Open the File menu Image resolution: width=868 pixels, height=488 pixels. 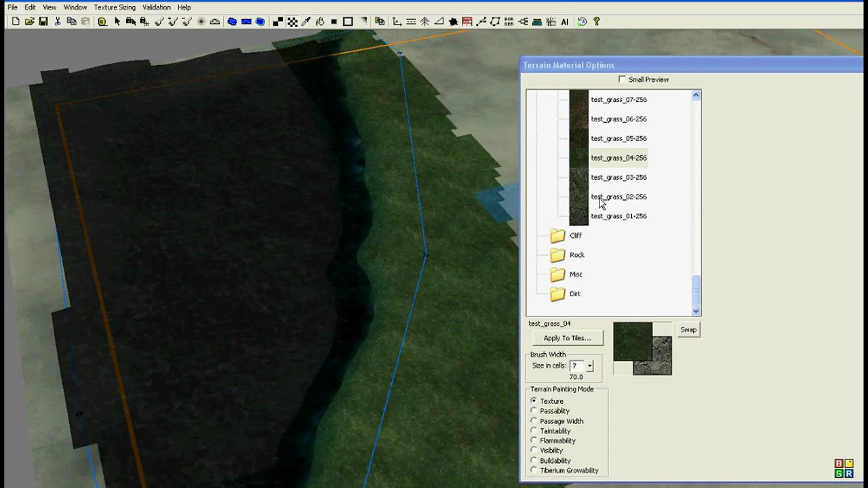[12, 7]
